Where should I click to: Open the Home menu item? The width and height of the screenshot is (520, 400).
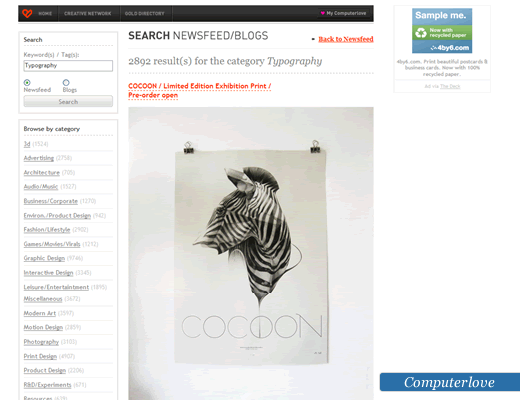pos(45,14)
